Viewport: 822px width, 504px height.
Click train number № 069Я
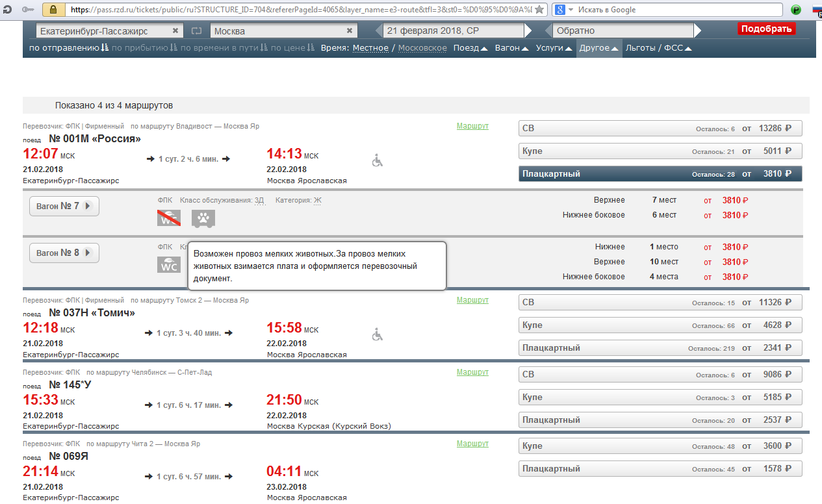[x=69, y=457]
